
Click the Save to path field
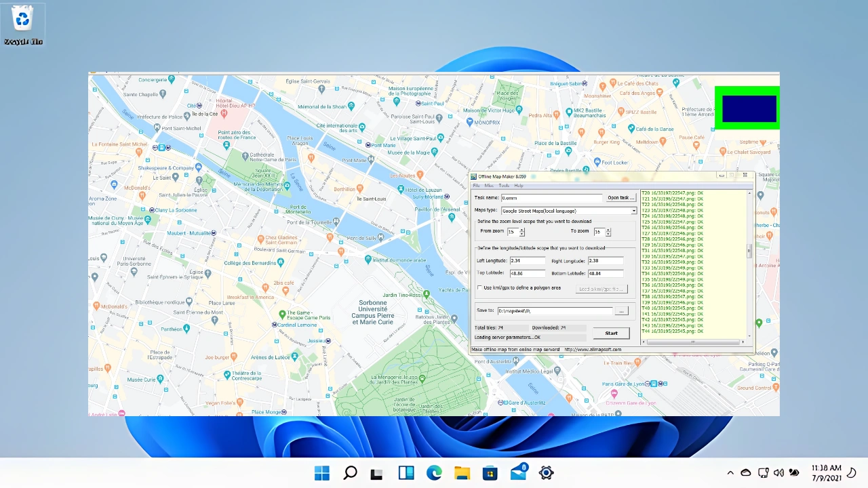coord(555,311)
